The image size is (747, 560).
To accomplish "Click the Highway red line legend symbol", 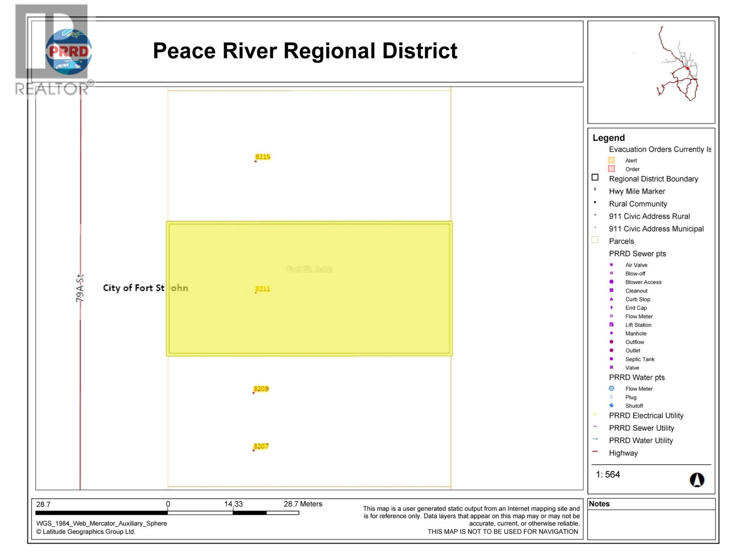I will coord(595,452).
